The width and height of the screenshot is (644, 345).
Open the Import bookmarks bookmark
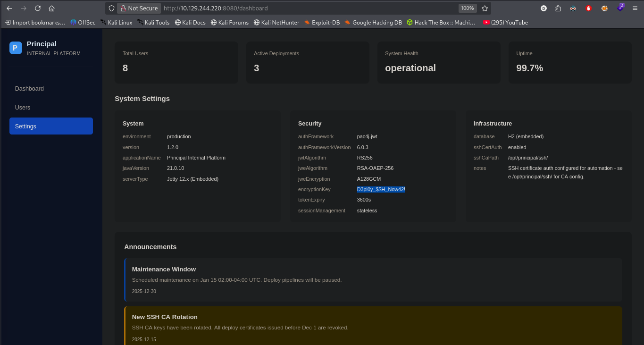[x=35, y=22]
